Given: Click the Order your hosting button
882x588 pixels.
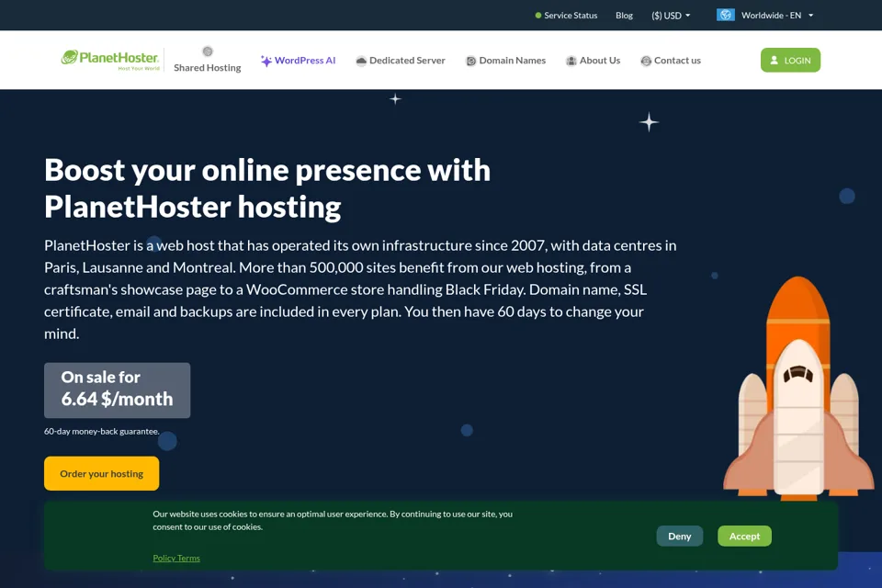Looking at the screenshot, I should [102, 473].
